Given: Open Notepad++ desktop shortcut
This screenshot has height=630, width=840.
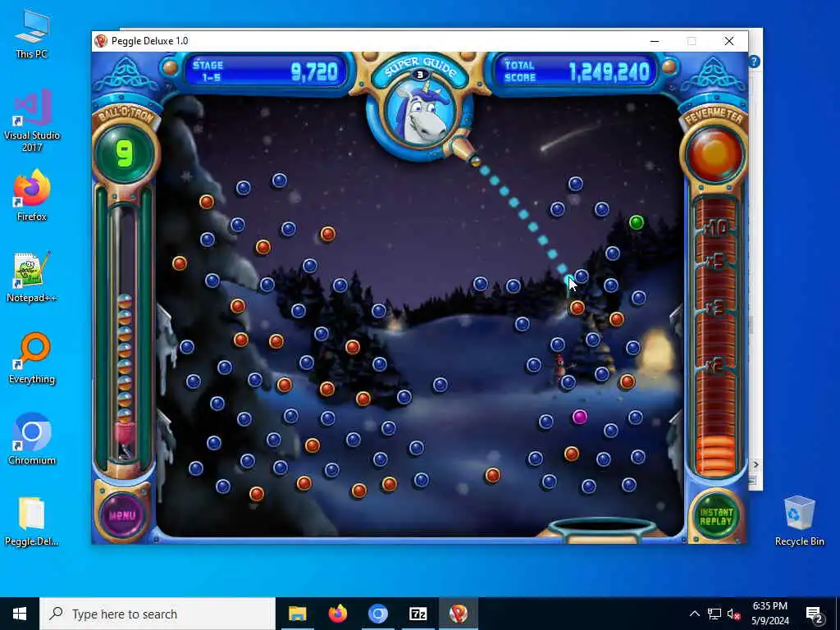Looking at the screenshot, I should pos(32,277).
